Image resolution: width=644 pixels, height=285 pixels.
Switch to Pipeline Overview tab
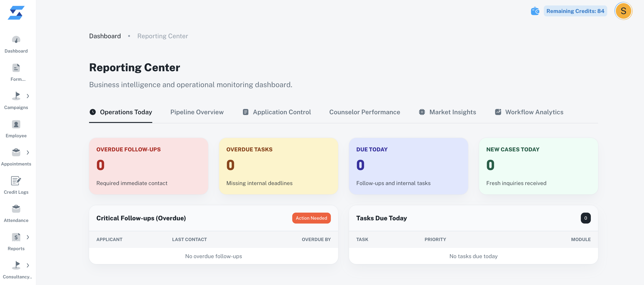point(197,112)
